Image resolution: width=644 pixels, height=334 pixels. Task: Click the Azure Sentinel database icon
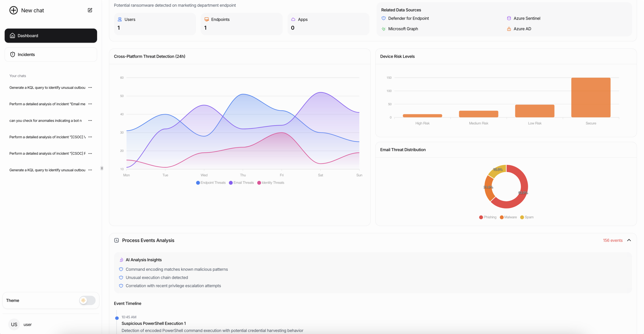pyautogui.click(x=509, y=18)
